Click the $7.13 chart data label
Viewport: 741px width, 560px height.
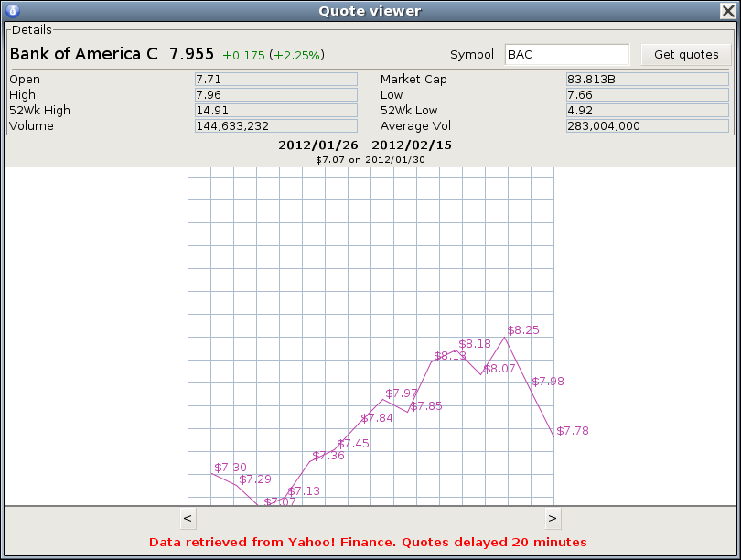pyautogui.click(x=304, y=491)
